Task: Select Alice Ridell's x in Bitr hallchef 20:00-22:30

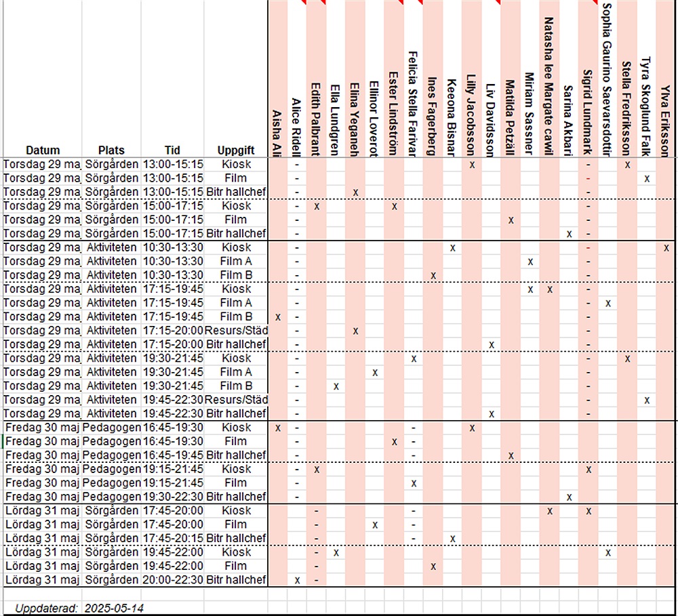Action: [x=297, y=580]
